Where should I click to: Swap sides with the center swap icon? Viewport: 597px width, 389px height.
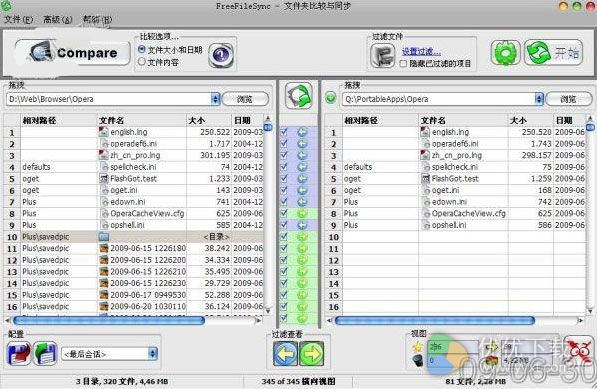(299, 96)
